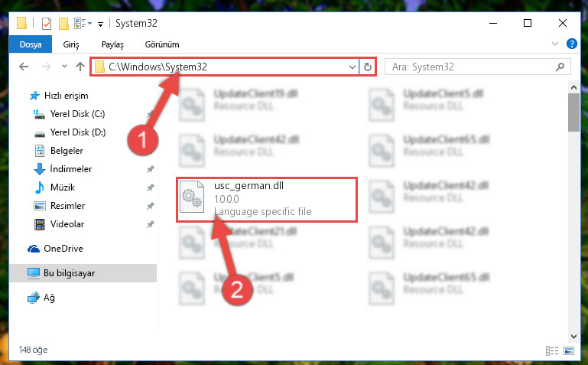Select Yerel Disk (D:) in sidebar

tap(78, 132)
